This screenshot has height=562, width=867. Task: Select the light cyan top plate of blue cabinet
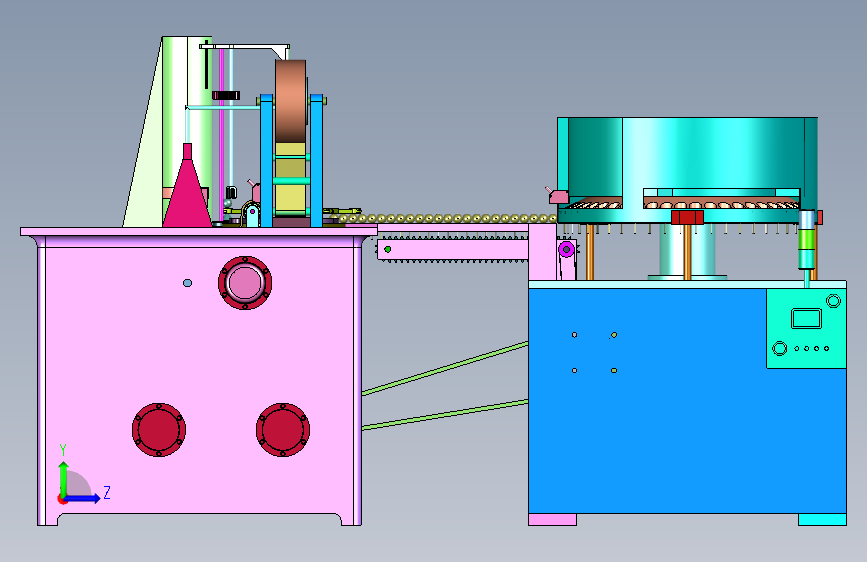click(687, 284)
